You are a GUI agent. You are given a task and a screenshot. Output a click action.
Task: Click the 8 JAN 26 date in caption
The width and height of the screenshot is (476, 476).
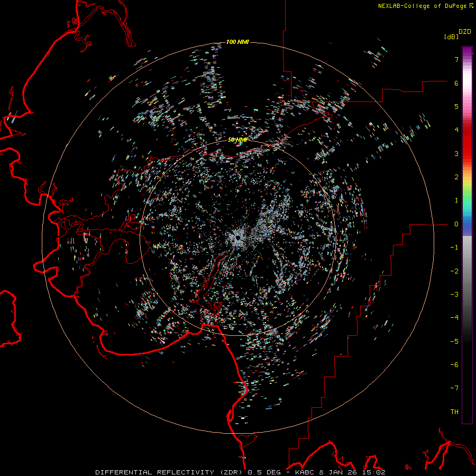338,472
